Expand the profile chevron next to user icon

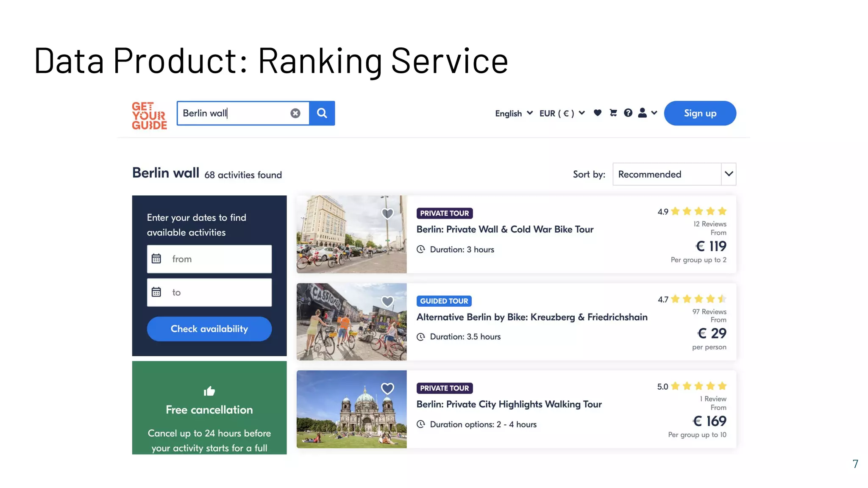click(654, 113)
